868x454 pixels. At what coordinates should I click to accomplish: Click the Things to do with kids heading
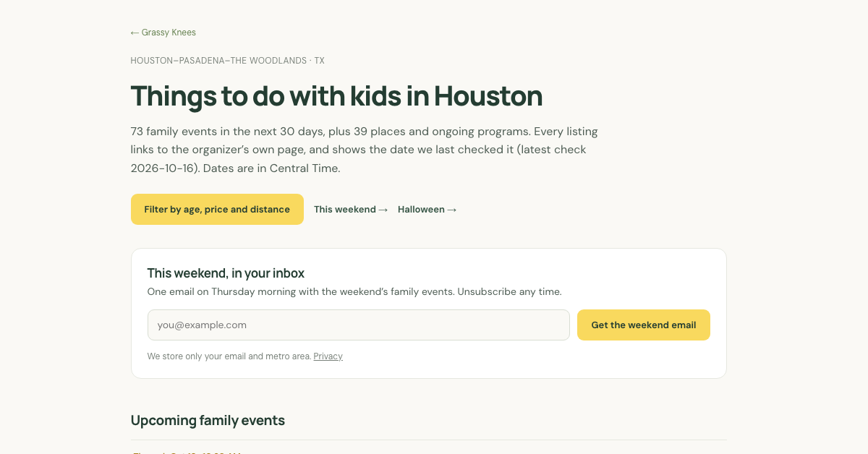point(336,96)
